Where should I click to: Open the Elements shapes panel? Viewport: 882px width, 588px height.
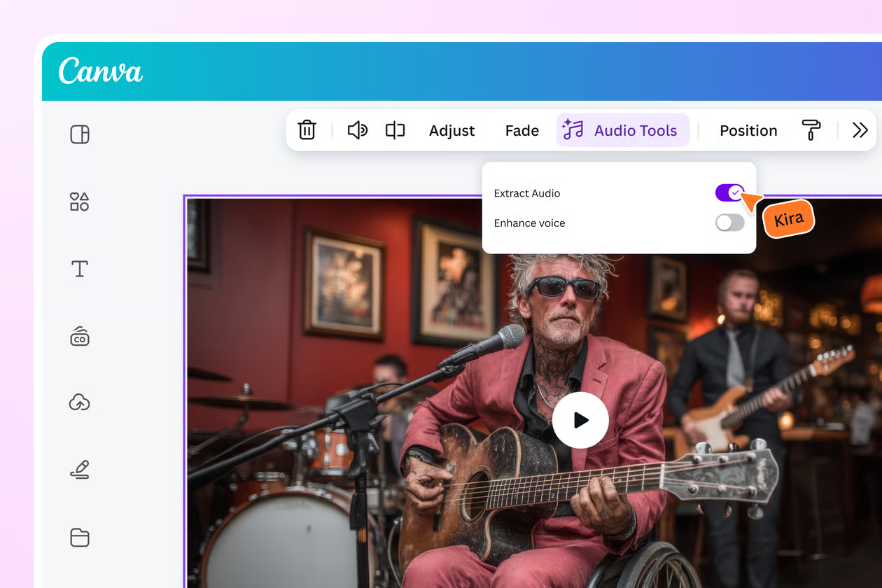(80, 202)
